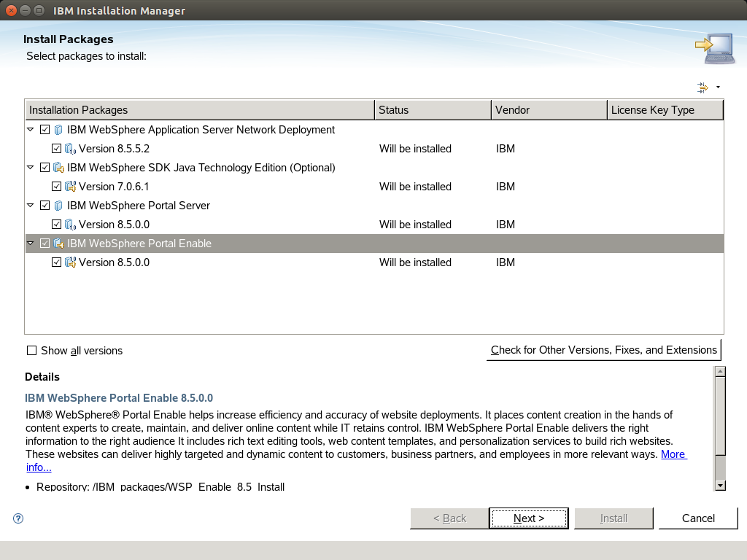Open the toolbar view menu dropdown arrow
747x560 pixels.
coord(718,87)
